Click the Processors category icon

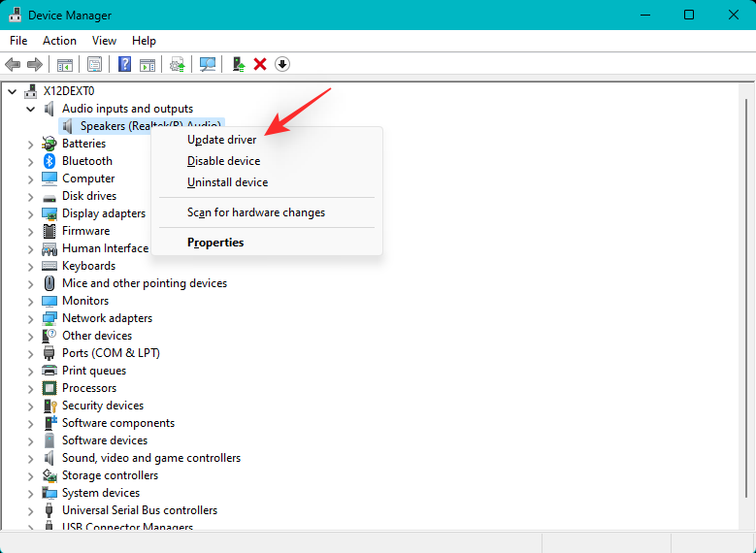pyautogui.click(x=49, y=388)
